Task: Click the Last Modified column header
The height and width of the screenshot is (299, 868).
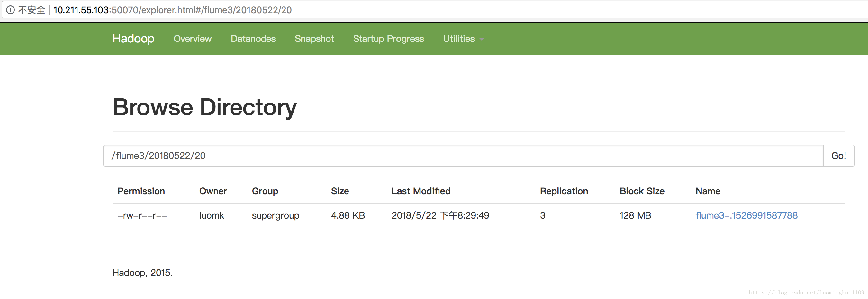Action: 420,191
